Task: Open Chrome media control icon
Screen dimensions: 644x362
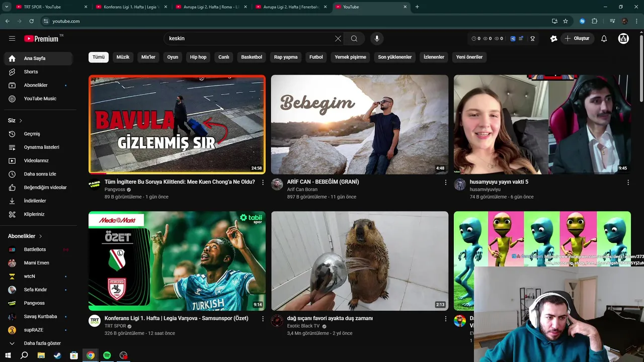Action: click(612, 21)
